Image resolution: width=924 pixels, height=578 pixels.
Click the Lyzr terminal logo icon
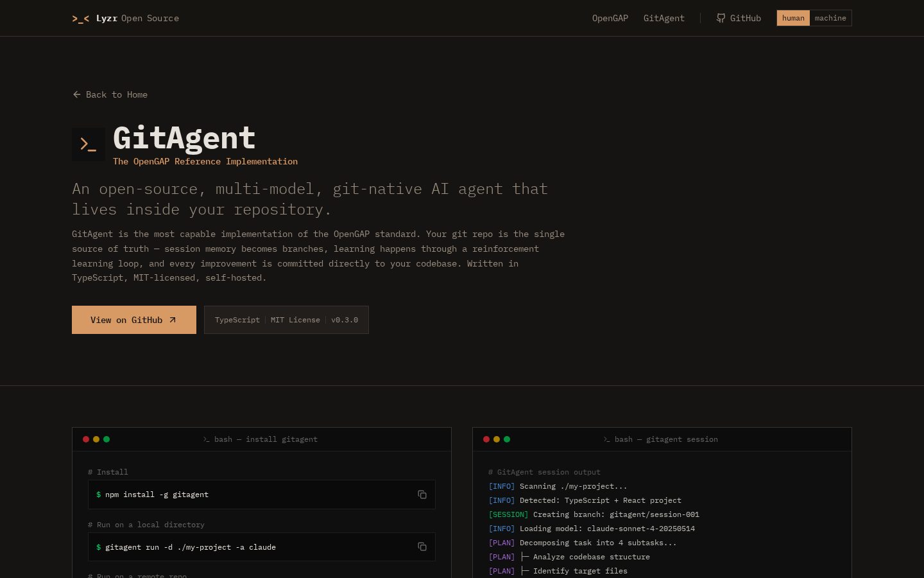81,19
